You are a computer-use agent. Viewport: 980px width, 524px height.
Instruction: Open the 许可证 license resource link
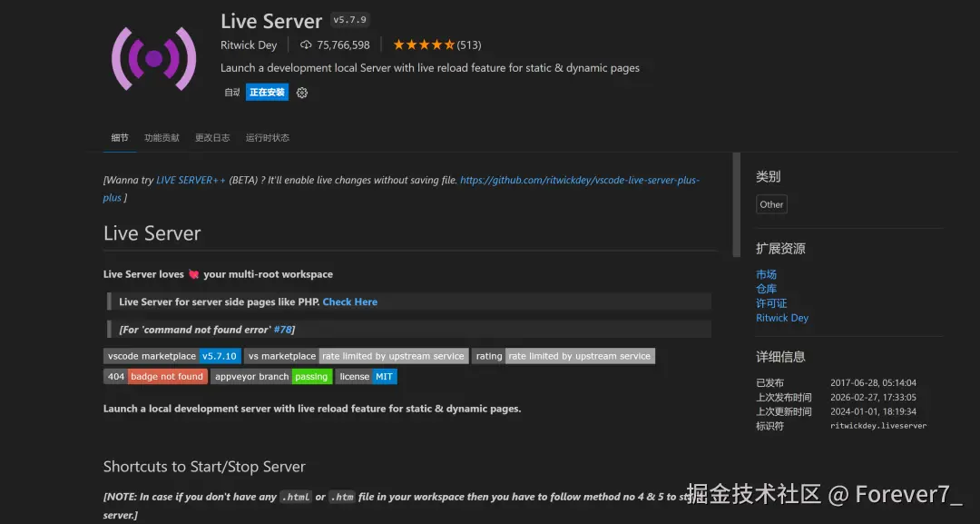(771, 303)
